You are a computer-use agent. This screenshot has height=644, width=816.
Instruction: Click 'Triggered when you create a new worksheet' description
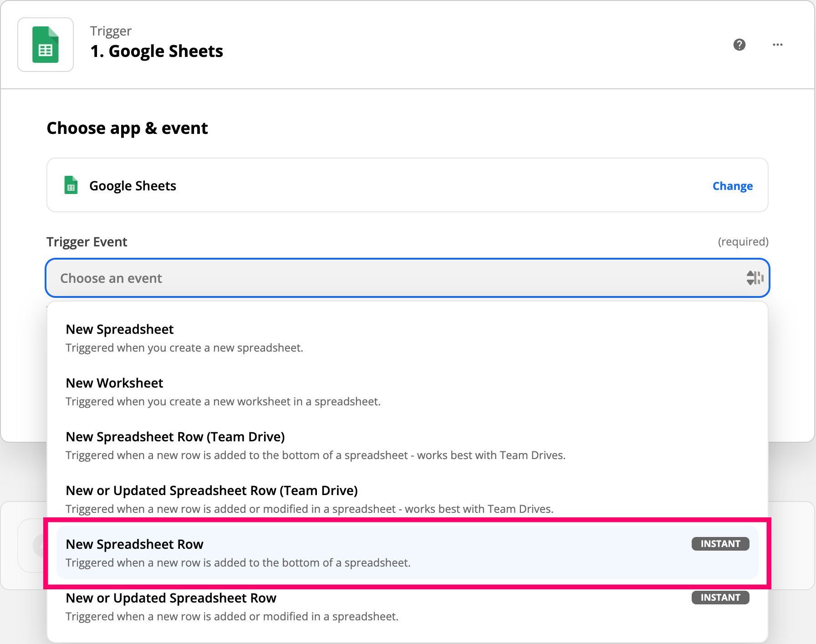223,402
